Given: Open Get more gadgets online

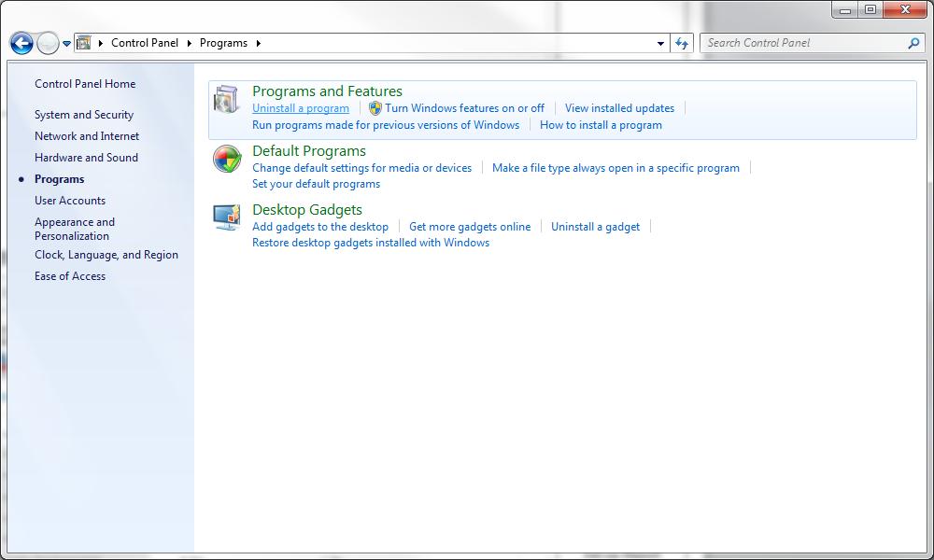Looking at the screenshot, I should click(470, 227).
